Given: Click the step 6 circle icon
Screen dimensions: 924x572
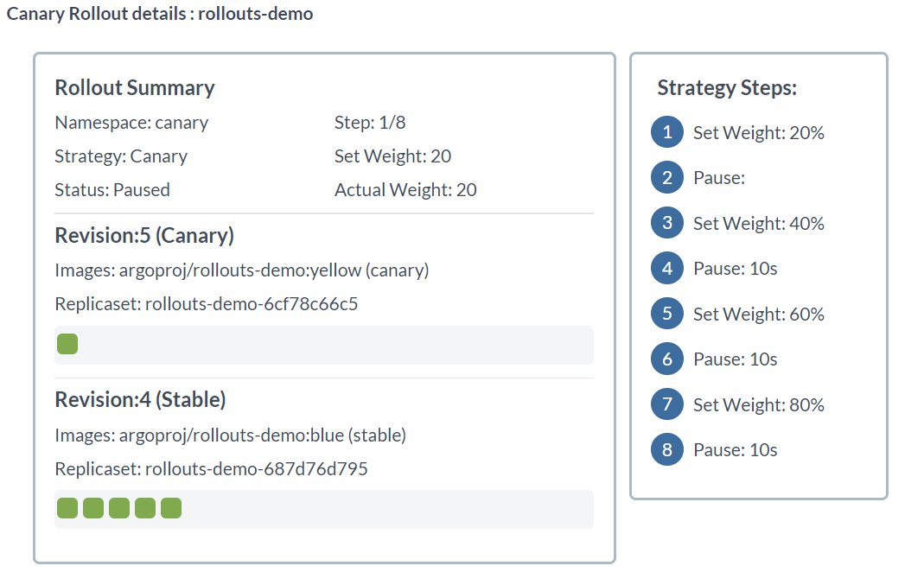Looking at the screenshot, I should pyautogui.click(x=666, y=359).
